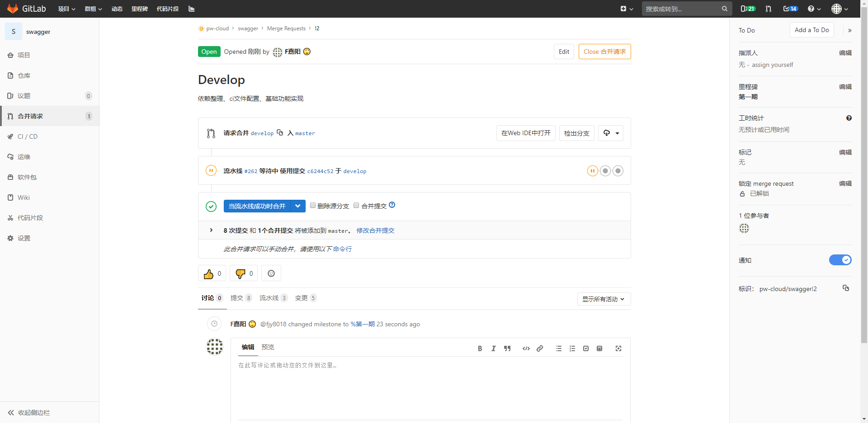Click the bold formatting icon
Viewport: 868px width, 423px height.
[480, 348]
